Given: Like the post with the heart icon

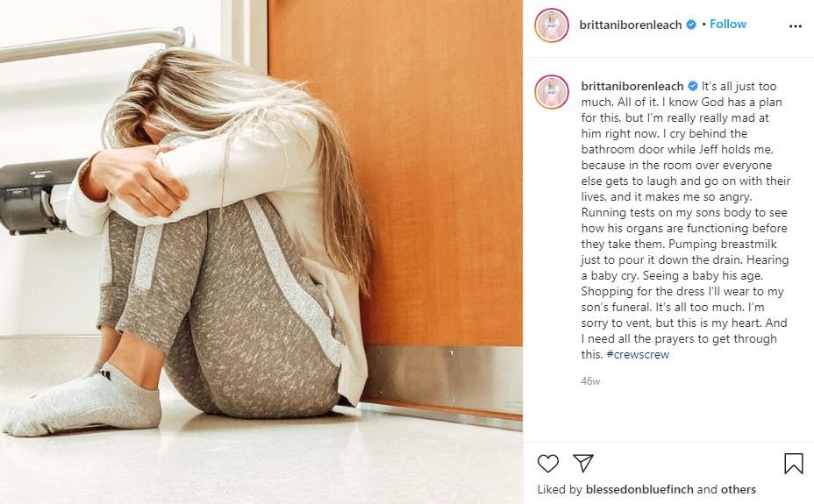Looking at the screenshot, I should [x=547, y=463].
